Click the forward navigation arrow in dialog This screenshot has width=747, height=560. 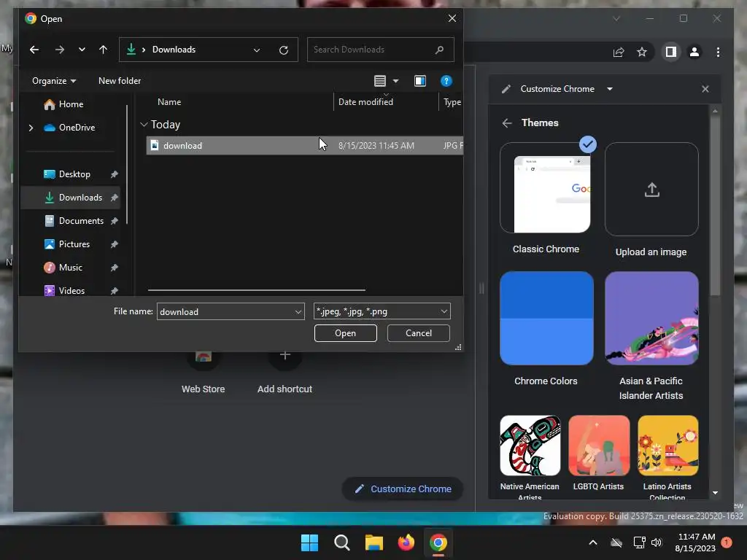point(60,50)
